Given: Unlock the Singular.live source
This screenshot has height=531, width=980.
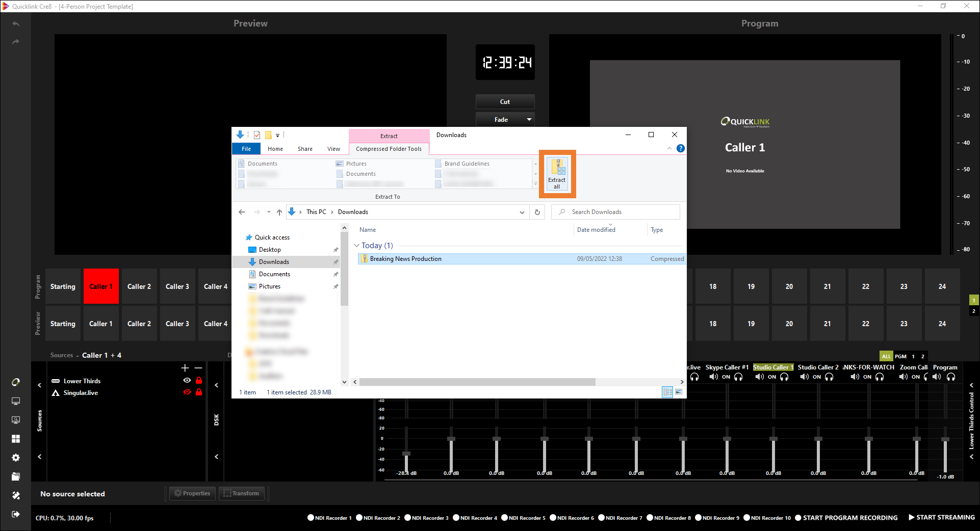Looking at the screenshot, I should coord(199,392).
